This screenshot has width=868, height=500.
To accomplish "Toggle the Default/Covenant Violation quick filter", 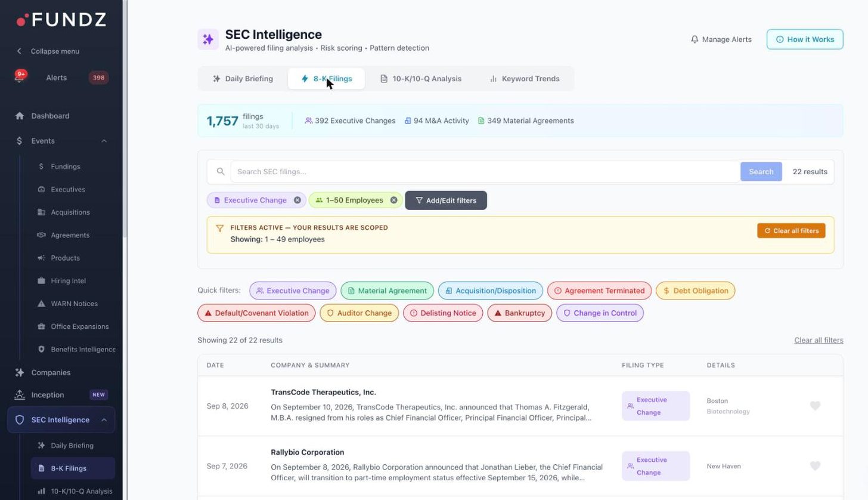I will [x=256, y=313].
